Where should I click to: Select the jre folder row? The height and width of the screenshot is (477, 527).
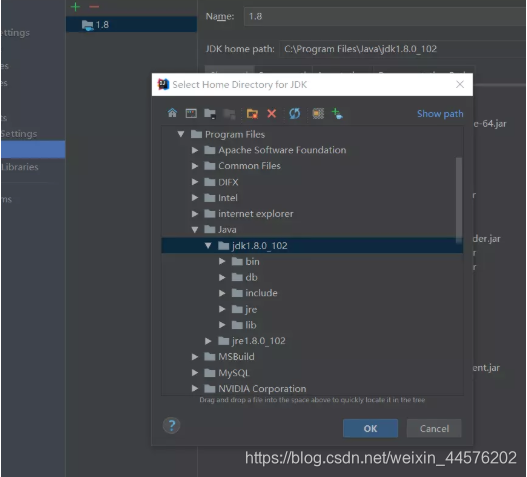pos(312,309)
